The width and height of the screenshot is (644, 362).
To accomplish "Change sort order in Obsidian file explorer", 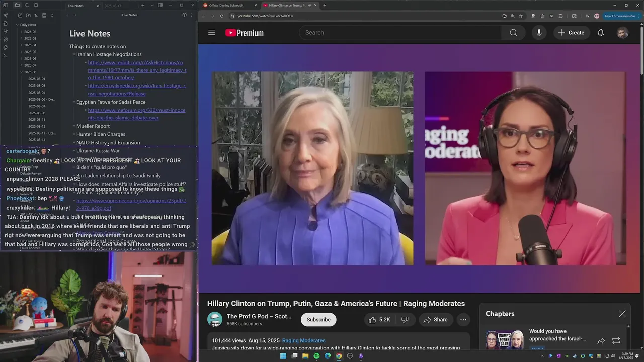I will tap(36, 15).
